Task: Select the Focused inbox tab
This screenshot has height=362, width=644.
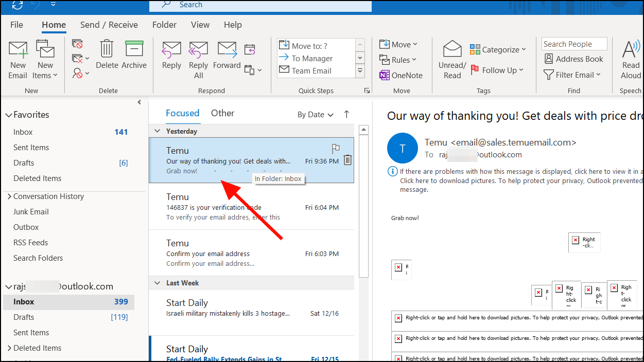Action: tap(182, 113)
